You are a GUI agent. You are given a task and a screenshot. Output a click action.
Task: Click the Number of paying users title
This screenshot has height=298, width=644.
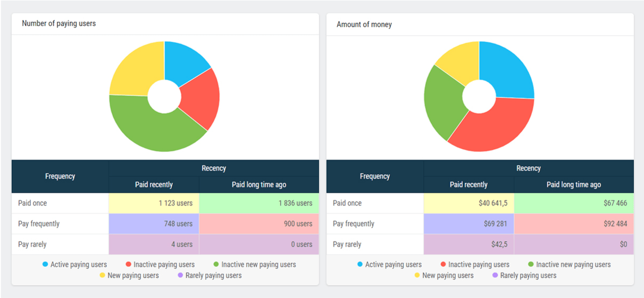59,23
